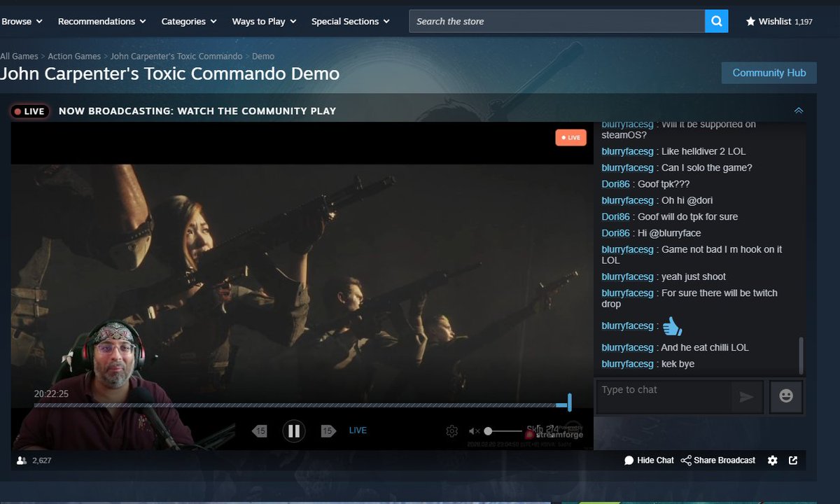840x504 pixels.
Task: Click the red LIVE badge in the header
Action: [29, 111]
